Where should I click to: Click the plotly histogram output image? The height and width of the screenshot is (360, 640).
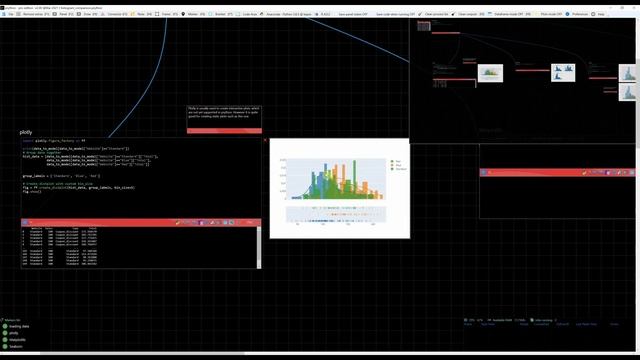coord(340,189)
